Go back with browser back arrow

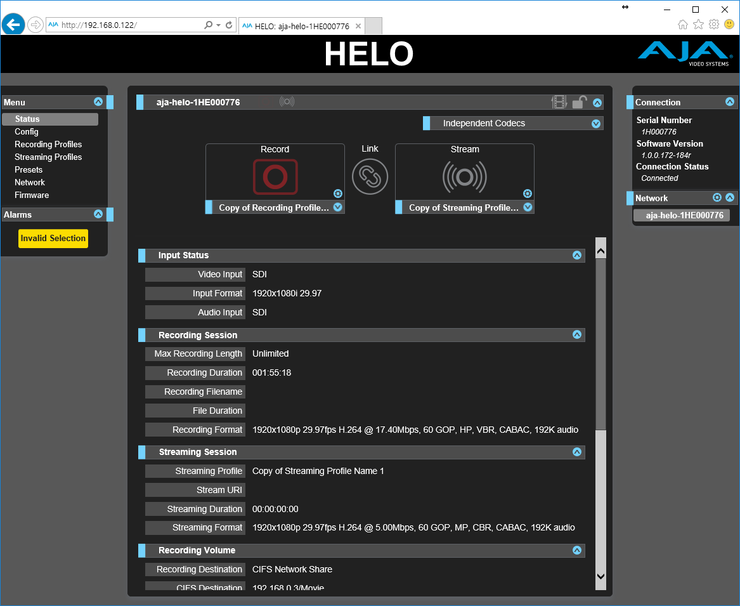13,25
